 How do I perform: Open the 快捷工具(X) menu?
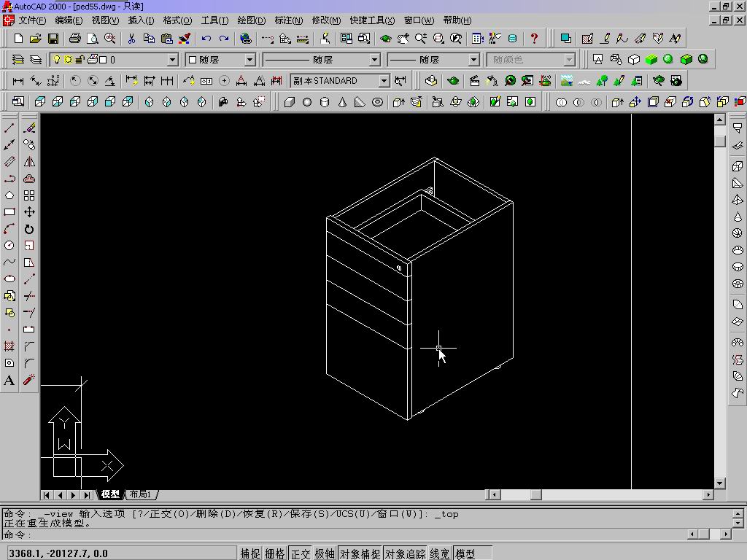coord(372,20)
